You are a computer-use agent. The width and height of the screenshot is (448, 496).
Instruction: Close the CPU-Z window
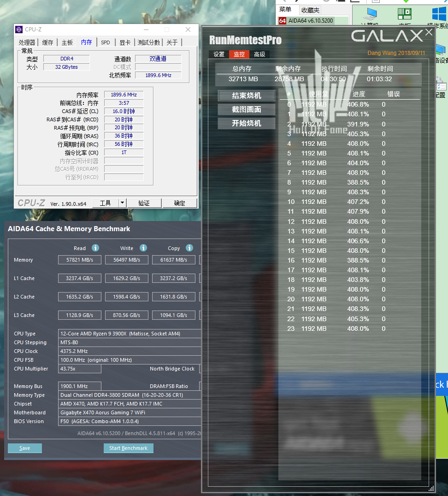pyautogui.click(x=188, y=30)
